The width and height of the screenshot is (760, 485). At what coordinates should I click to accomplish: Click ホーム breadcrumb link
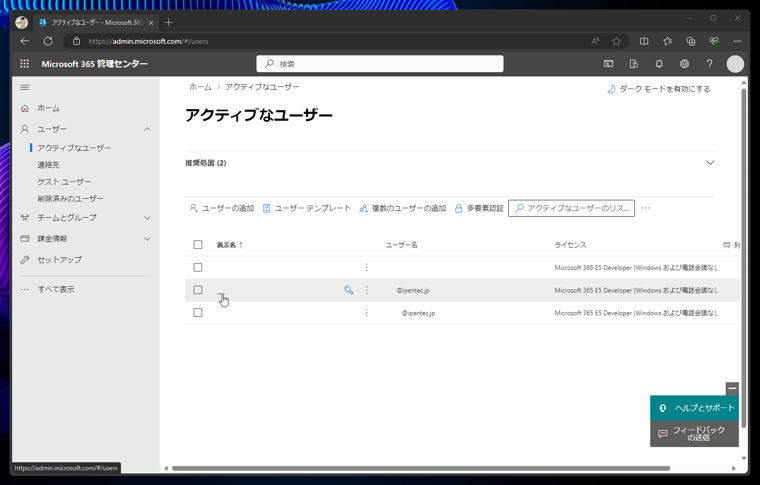tap(200, 87)
